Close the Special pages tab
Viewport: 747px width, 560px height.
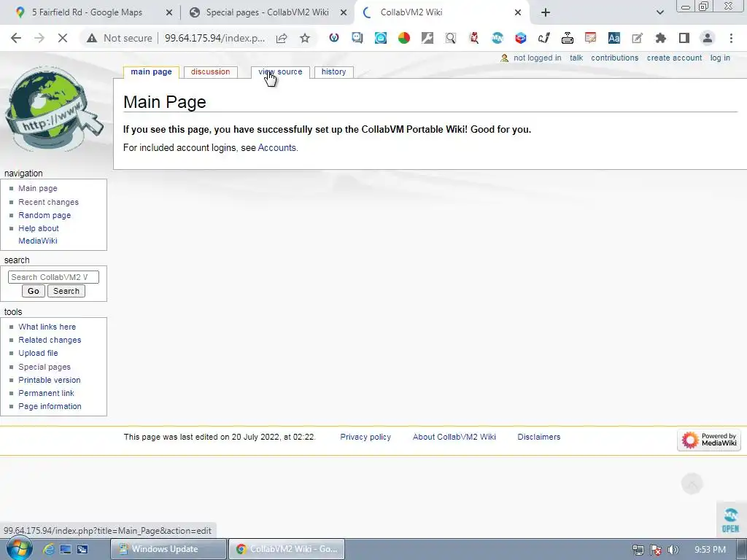[x=343, y=12]
